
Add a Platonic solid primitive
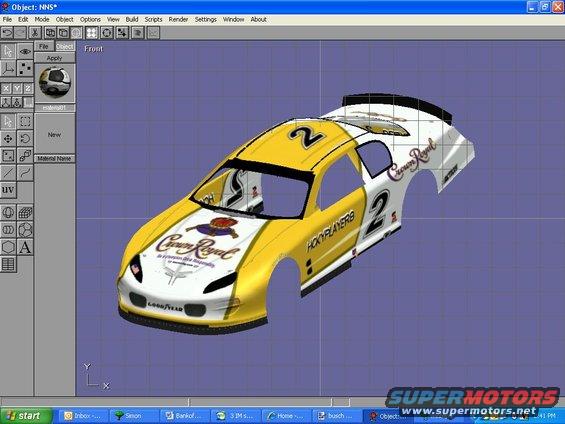tap(25, 230)
